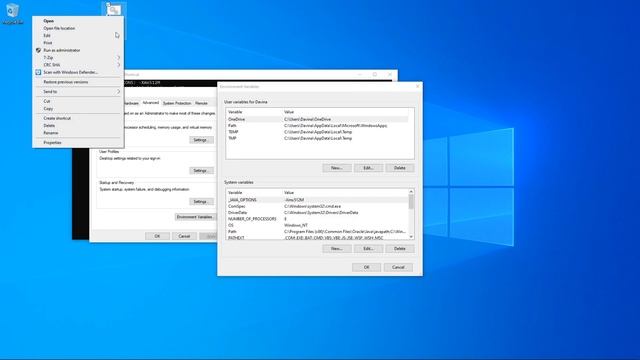Choose Delete in the context menu
640x360 pixels.
pyautogui.click(x=78, y=125)
